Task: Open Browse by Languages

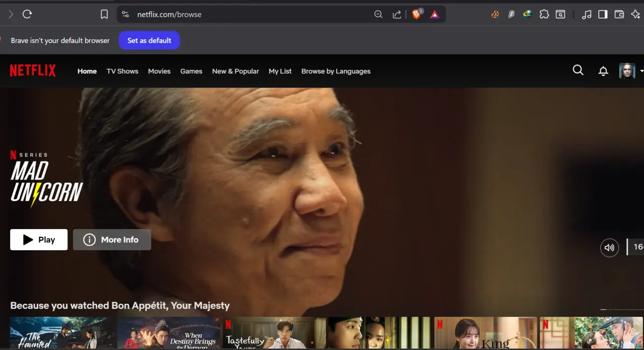Action: pos(336,71)
